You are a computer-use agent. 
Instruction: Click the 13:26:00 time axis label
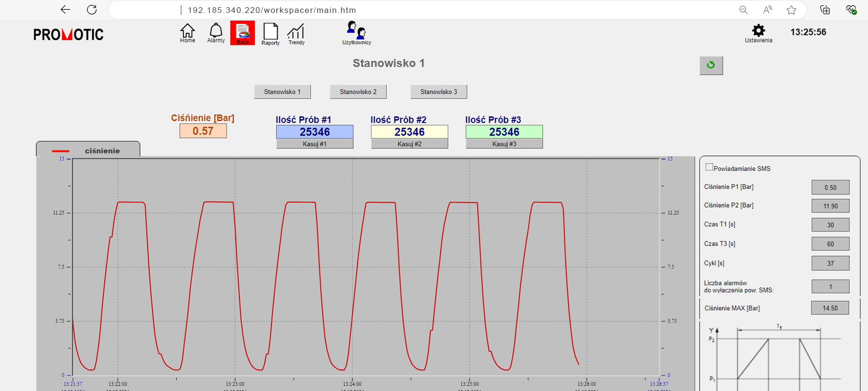(586, 384)
